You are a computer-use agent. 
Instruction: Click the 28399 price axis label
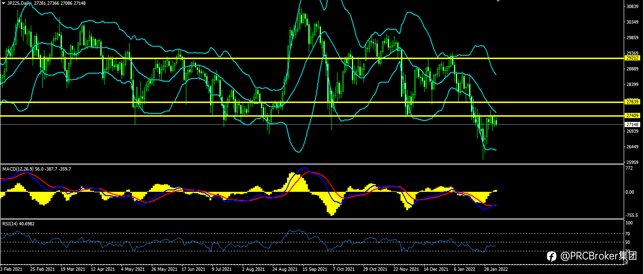(x=632, y=85)
